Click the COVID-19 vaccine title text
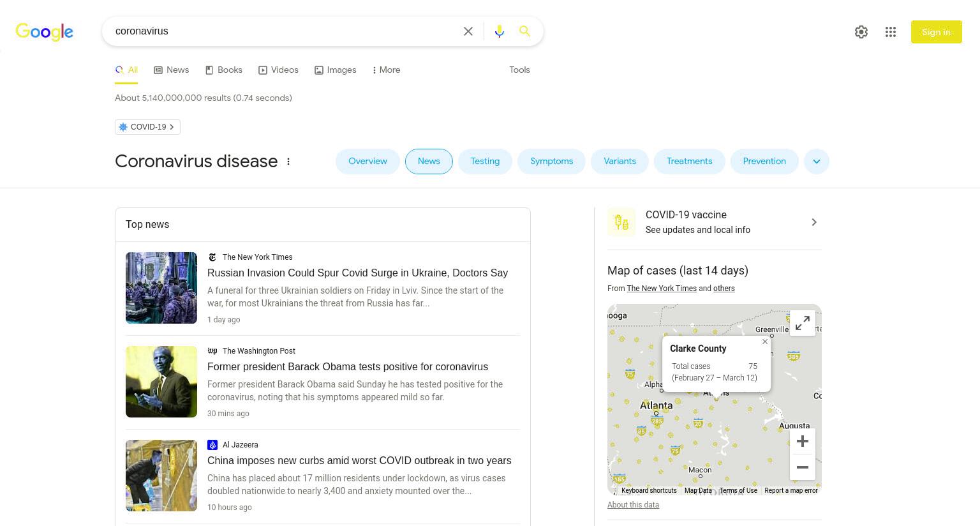The height and width of the screenshot is (526, 980). (x=686, y=215)
